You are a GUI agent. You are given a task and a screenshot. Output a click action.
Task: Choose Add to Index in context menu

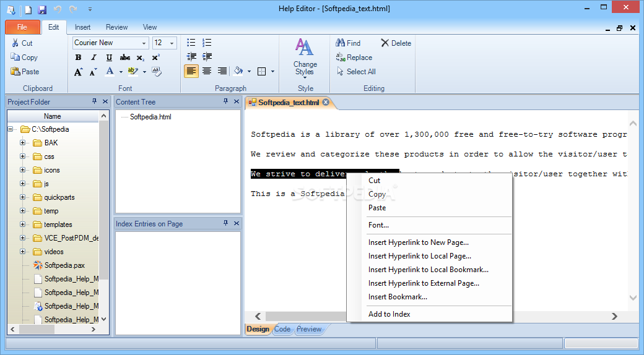coord(430,314)
